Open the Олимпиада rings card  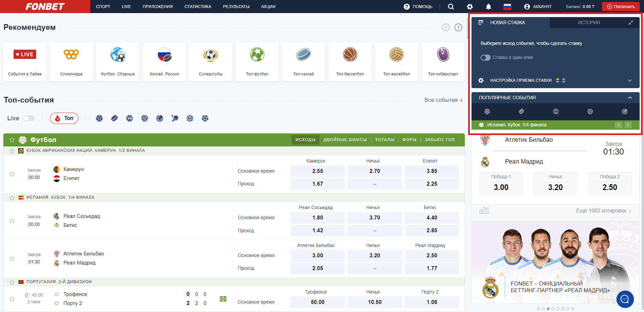point(71,62)
